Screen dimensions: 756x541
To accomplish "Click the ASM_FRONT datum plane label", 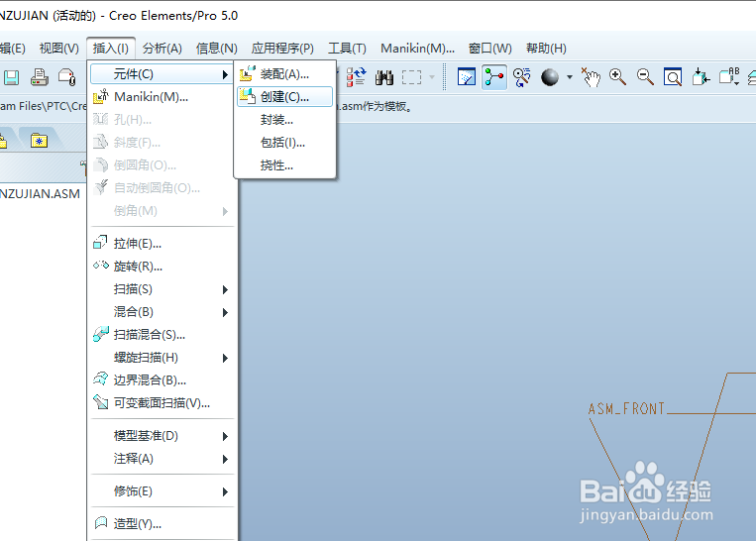I will tap(626, 409).
